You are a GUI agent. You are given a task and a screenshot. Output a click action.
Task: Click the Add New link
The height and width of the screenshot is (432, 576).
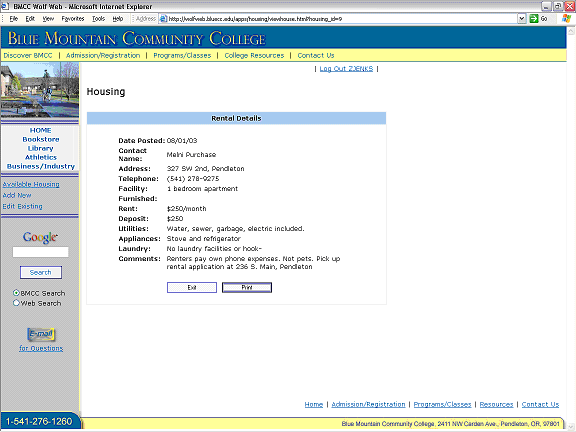17,195
